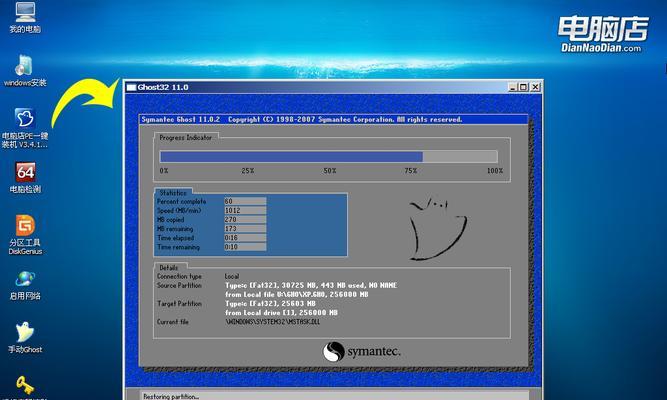The height and width of the screenshot is (400, 667).
Task: Click the Ghost mascot drawing
Action: 438,228
